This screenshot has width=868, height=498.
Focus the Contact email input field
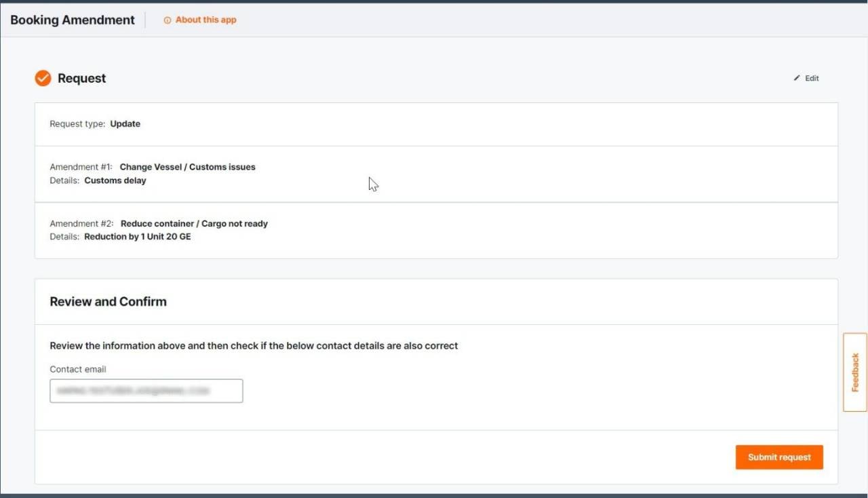tap(146, 391)
